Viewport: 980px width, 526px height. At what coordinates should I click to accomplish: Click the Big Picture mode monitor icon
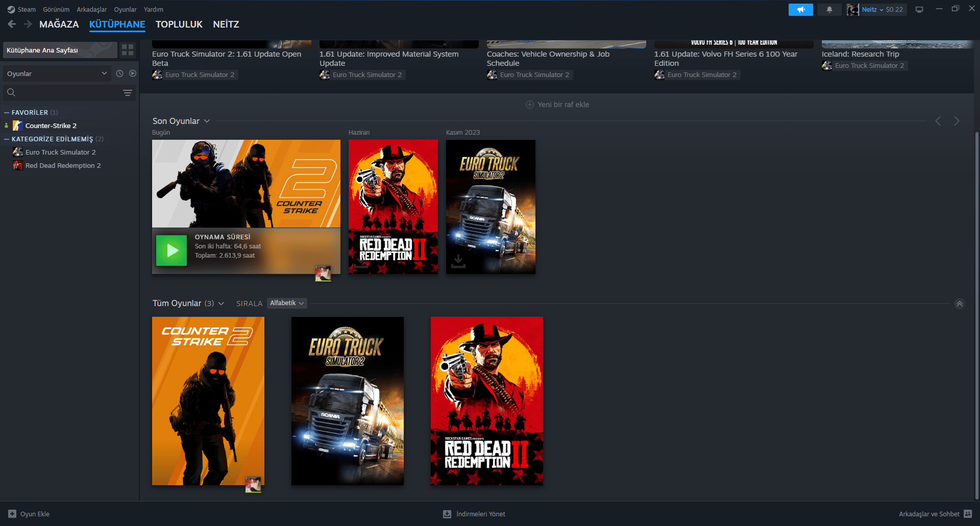click(919, 10)
